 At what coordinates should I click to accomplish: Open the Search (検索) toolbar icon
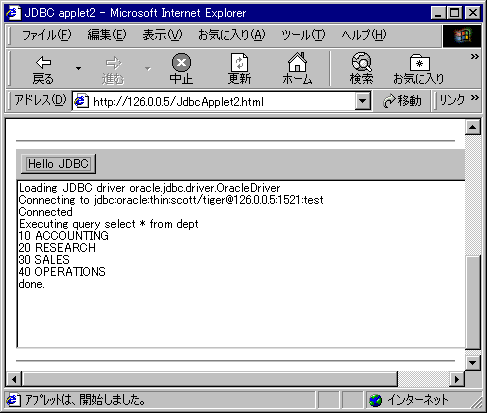(362, 62)
